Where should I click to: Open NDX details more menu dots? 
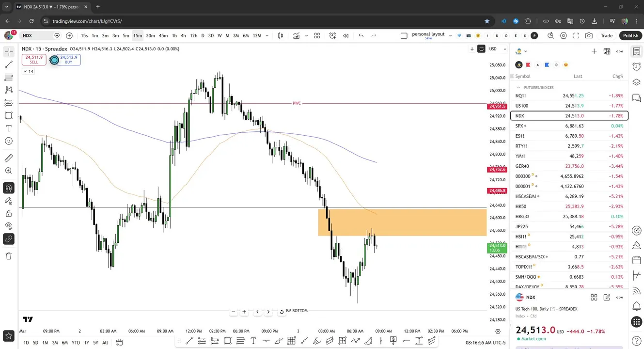(620, 297)
